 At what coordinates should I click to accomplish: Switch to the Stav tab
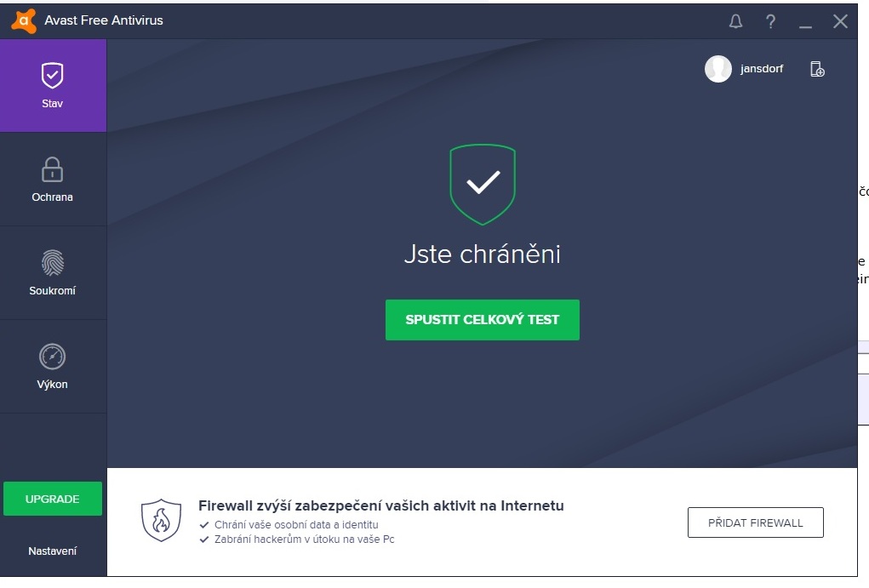(x=53, y=85)
